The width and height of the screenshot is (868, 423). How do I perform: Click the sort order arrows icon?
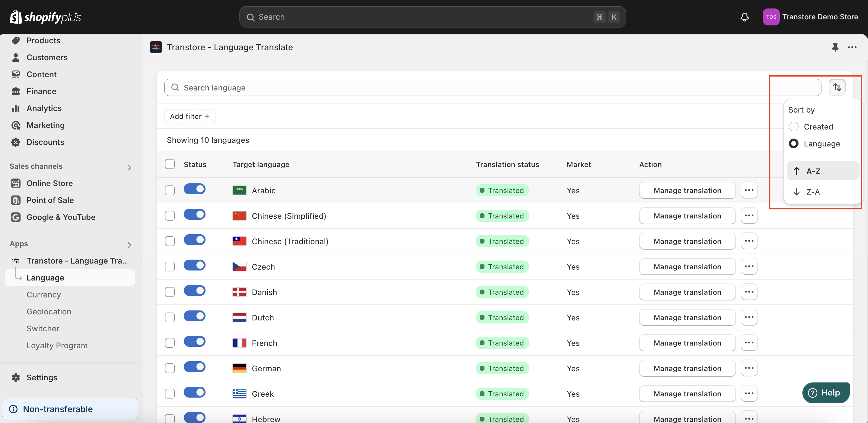(x=837, y=87)
